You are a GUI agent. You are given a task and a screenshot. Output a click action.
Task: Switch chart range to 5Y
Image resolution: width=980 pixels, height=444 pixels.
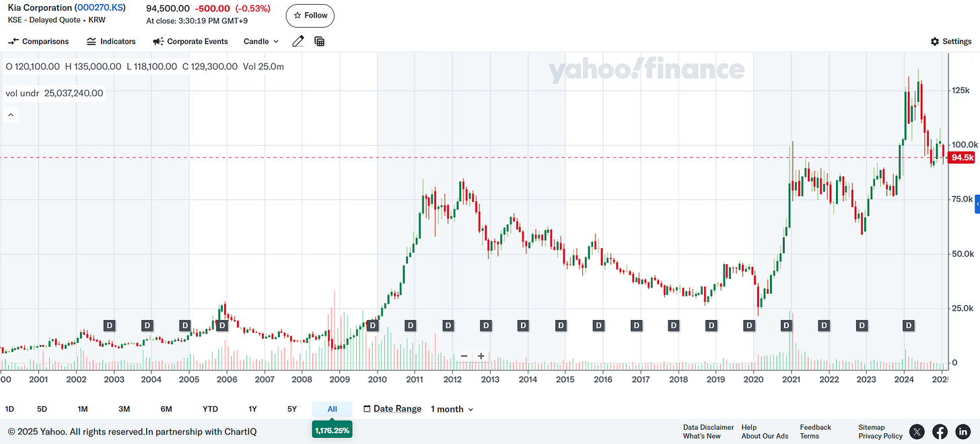click(292, 409)
